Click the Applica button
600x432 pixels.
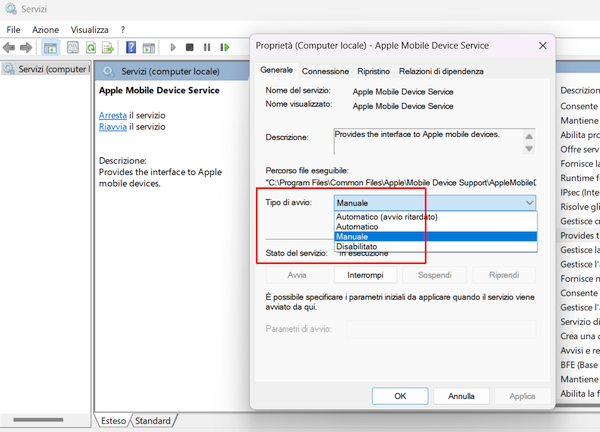[522, 396]
